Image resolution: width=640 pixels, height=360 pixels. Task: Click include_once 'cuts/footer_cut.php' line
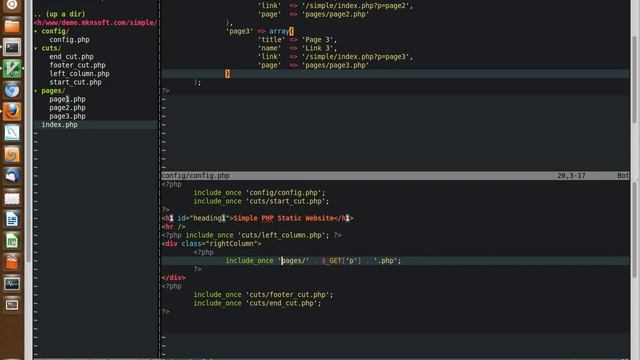(x=263, y=295)
